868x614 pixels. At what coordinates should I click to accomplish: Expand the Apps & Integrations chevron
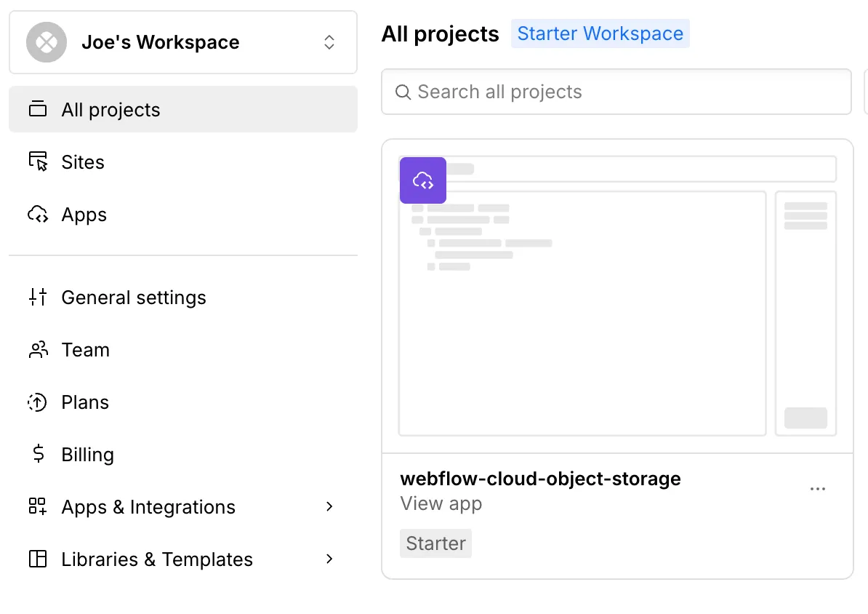329,506
